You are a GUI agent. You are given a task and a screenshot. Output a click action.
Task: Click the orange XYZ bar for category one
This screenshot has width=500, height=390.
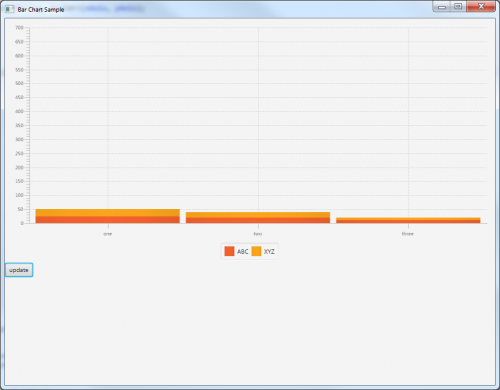108,213
